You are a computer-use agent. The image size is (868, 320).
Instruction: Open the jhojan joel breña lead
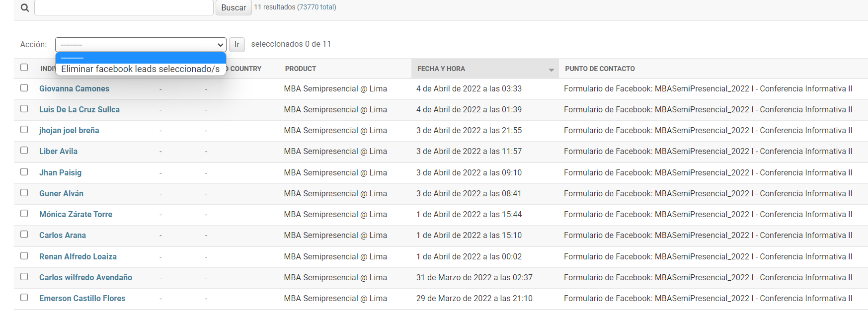tap(69, 130)
